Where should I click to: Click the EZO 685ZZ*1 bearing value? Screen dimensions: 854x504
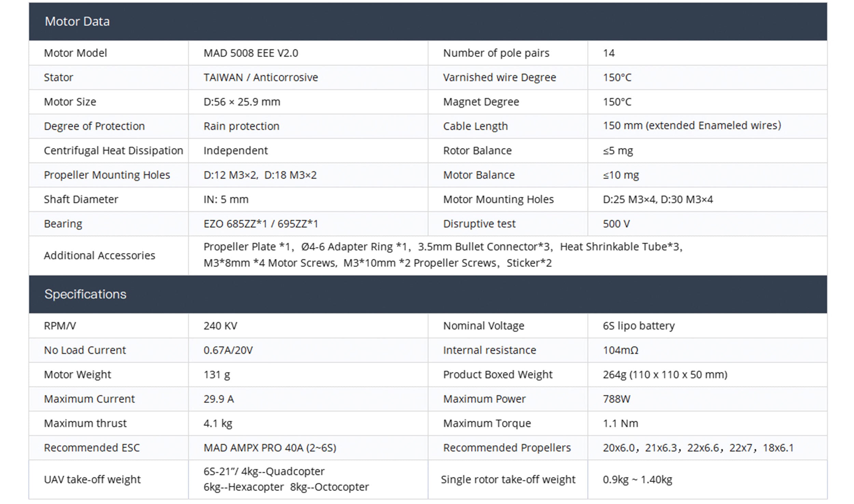(x=261, y=224)
